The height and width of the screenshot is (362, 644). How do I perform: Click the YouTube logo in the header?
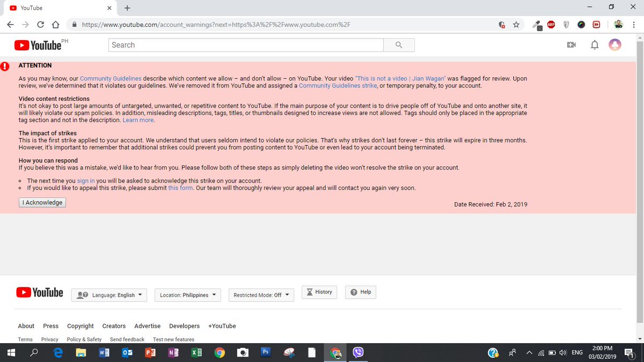point(38,45)
